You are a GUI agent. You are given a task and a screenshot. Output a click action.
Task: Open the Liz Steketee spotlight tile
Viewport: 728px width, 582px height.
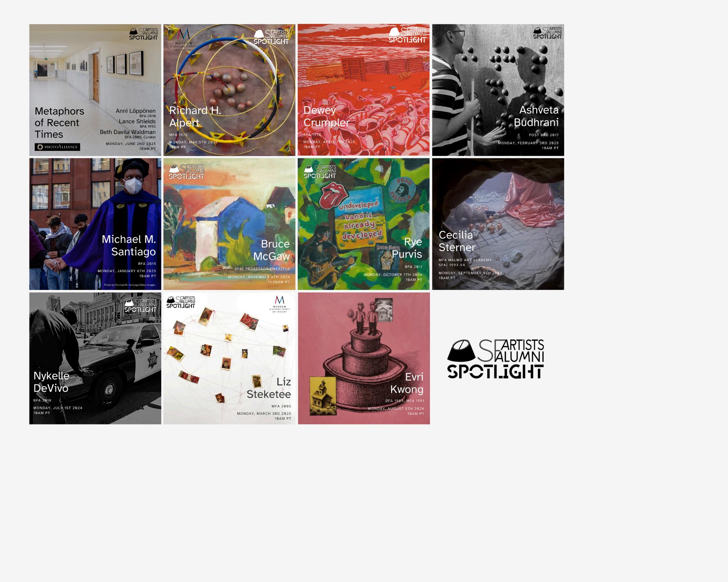[229, 358]
